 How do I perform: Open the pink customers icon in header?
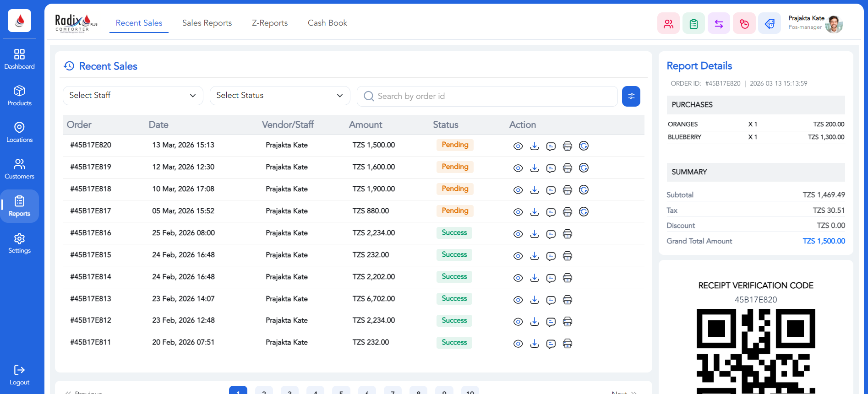click(668, 24)
